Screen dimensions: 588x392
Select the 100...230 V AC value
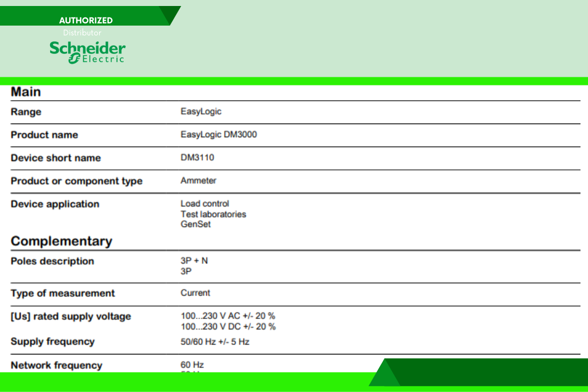tap(228, 316)
